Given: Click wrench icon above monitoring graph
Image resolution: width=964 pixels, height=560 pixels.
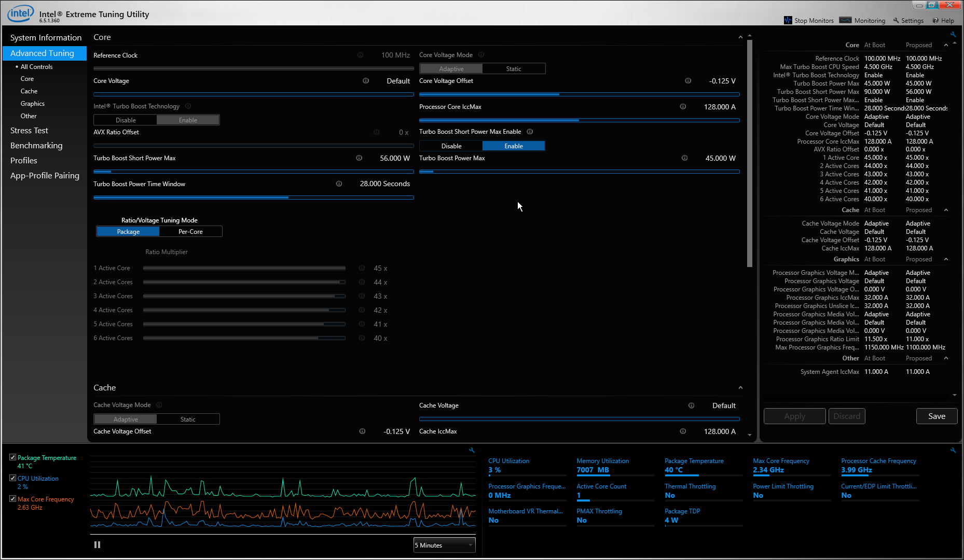Looking at the screenshot, I should [x=472, y=451].
